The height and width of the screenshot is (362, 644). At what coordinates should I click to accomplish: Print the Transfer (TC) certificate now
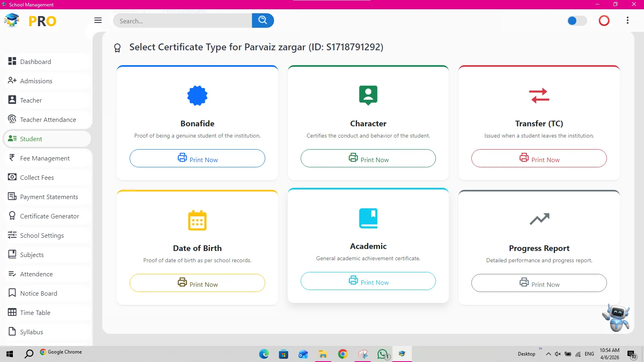(x=539, y=158)
